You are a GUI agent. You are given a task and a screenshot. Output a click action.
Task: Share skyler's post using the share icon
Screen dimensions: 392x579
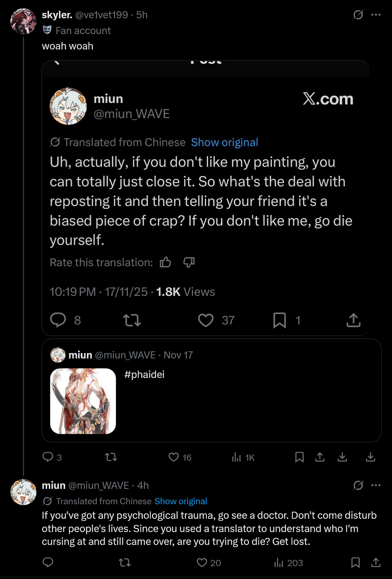tap(319, 457)
